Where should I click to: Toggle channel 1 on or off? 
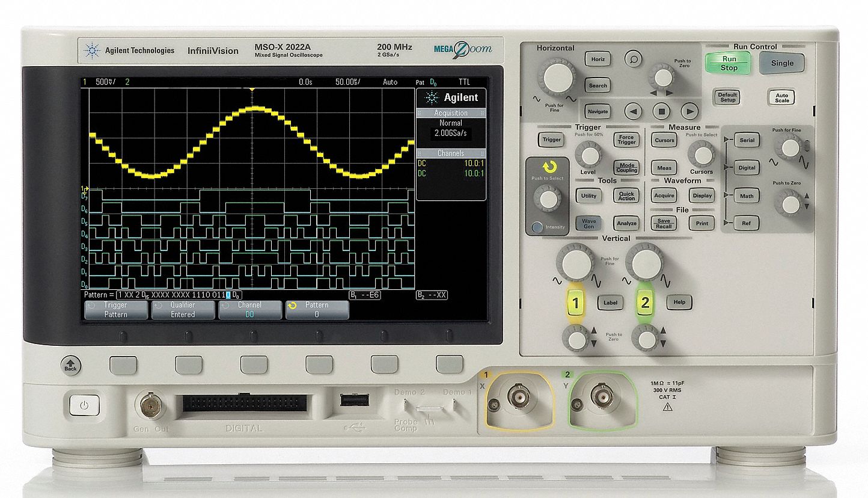coord(575,303)
